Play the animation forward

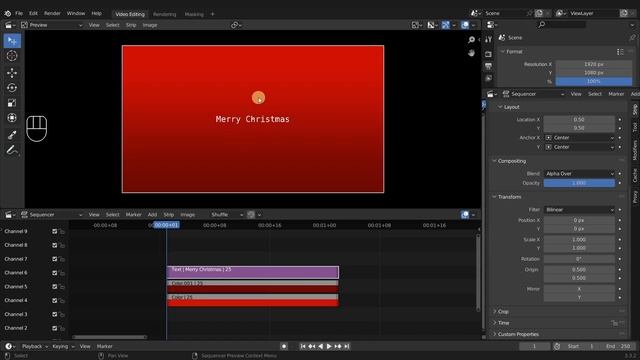coord(329,346)
